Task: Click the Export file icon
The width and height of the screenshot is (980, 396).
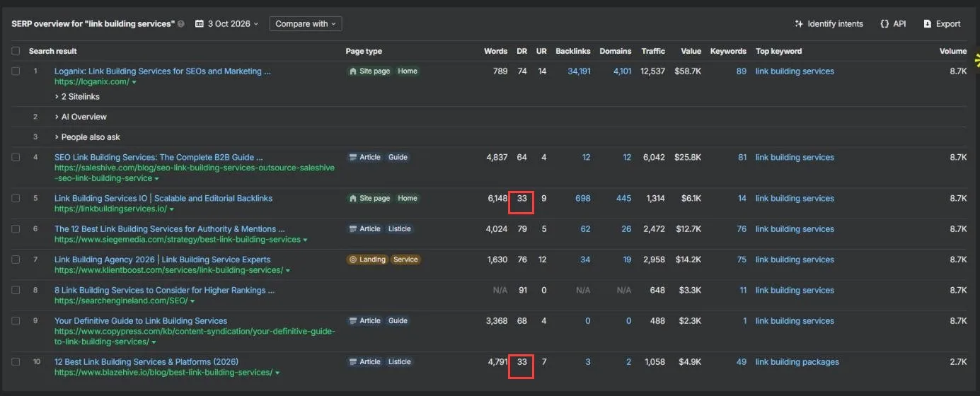Action: (x=927, y=24)
